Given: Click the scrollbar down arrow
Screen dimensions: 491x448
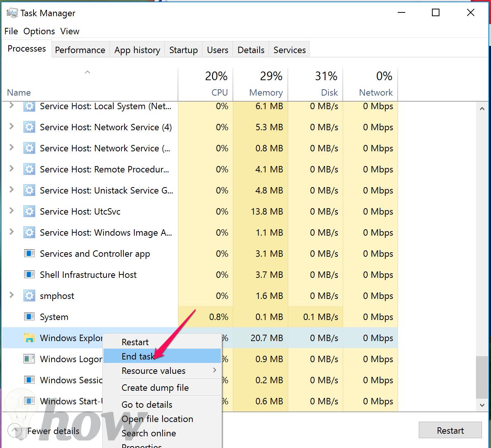Looking at the screenshot, I should pos(482,405).
